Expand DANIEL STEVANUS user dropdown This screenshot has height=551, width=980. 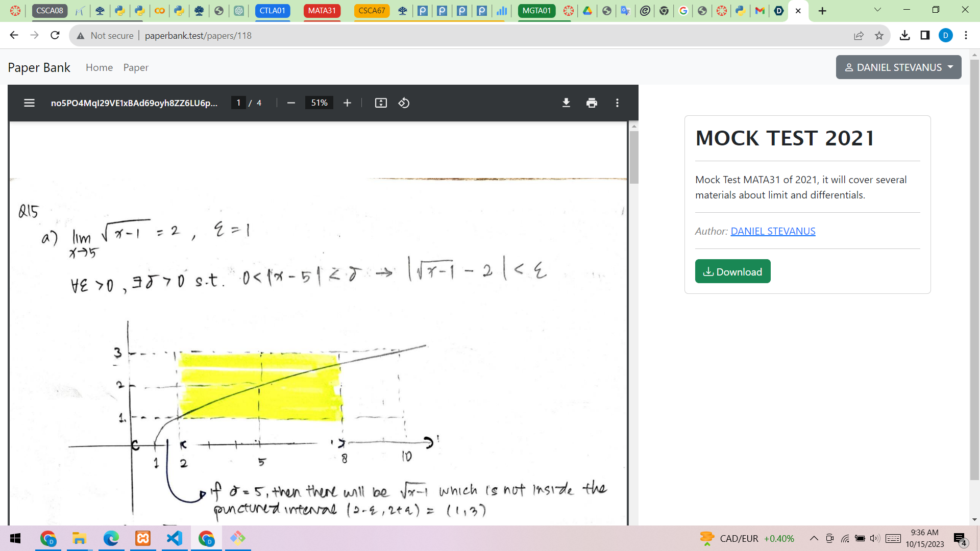coord(898,67)
